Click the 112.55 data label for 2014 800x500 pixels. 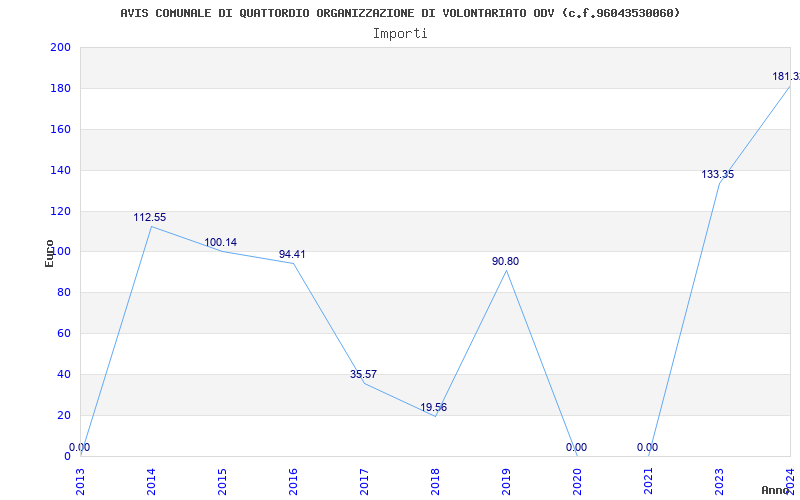(x=150, y=217)
